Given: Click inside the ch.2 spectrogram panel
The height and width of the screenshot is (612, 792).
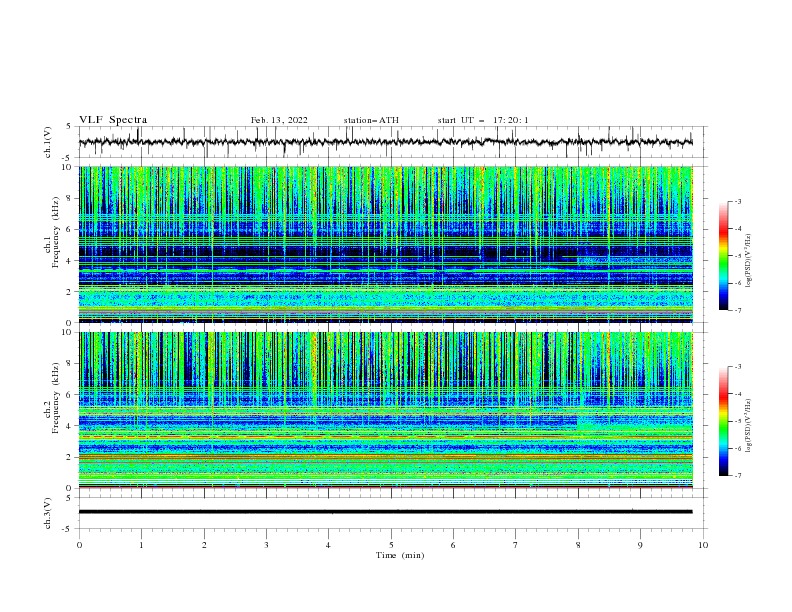Looking at the screenshot, I should 386,410.
